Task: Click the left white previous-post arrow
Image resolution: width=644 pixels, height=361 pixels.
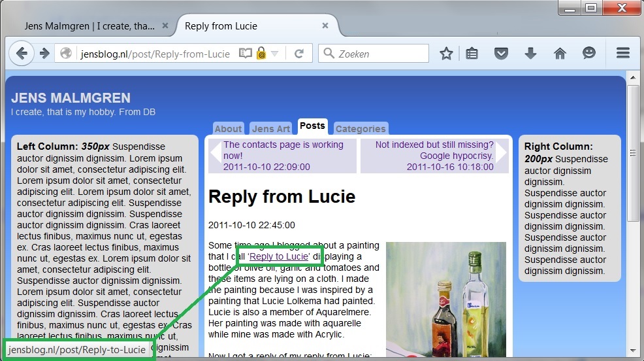Action: coord(216,152)
